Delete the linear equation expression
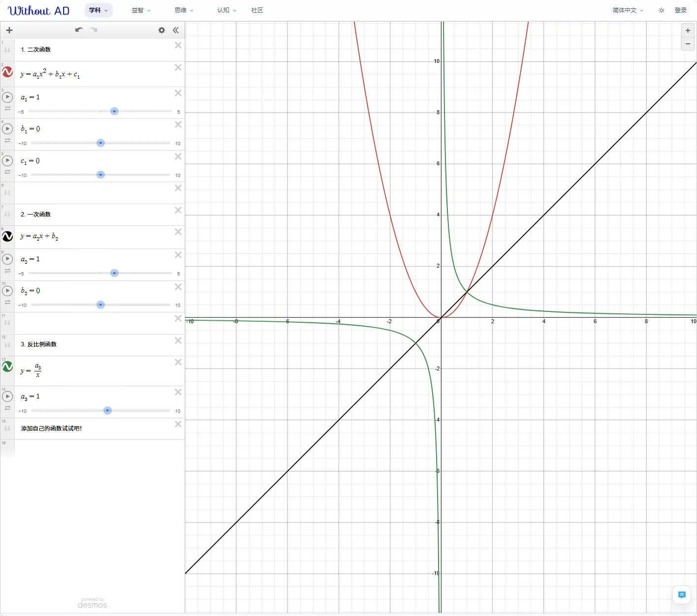The height and width of the screenshot is (616, 697). coord(178,232)
